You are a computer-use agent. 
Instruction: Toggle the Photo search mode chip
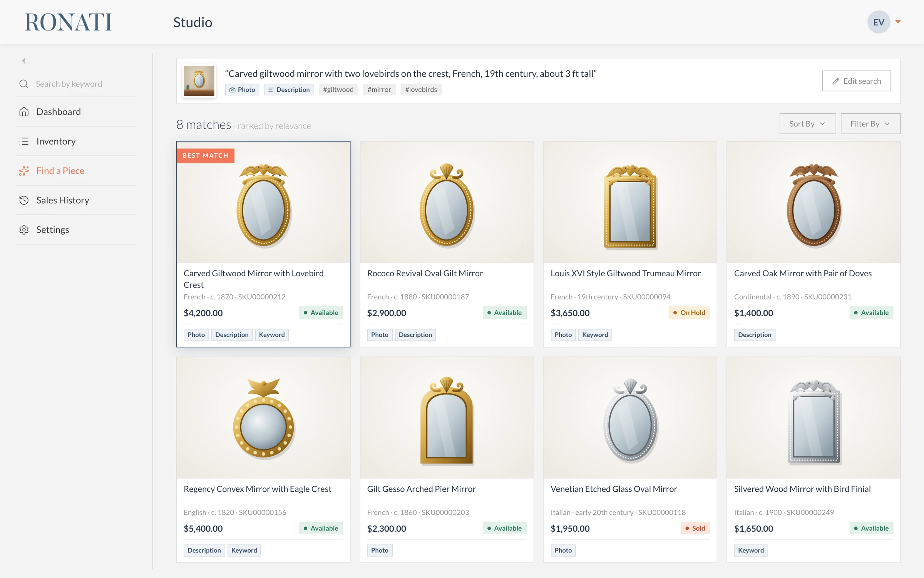pyautogui.click(x=242, y=89)
